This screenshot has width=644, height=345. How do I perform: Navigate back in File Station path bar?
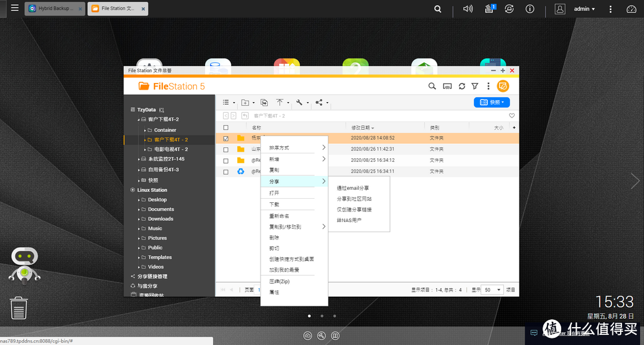tap(225, 116)
